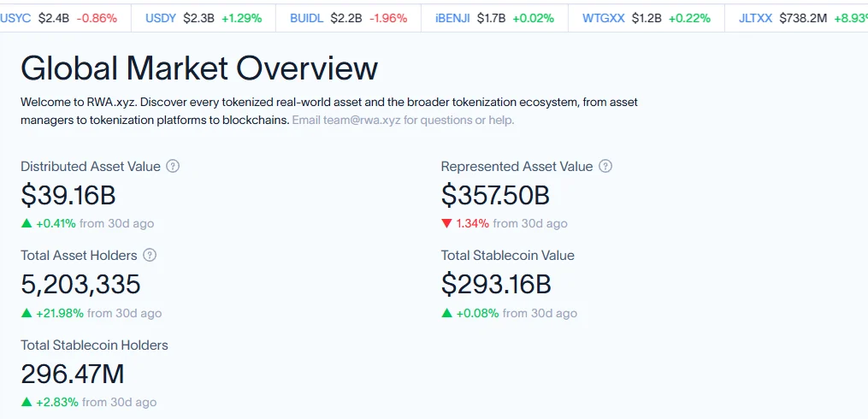
Task: Click the WTGXX +0.22% change value
Action: pos(689,18)
